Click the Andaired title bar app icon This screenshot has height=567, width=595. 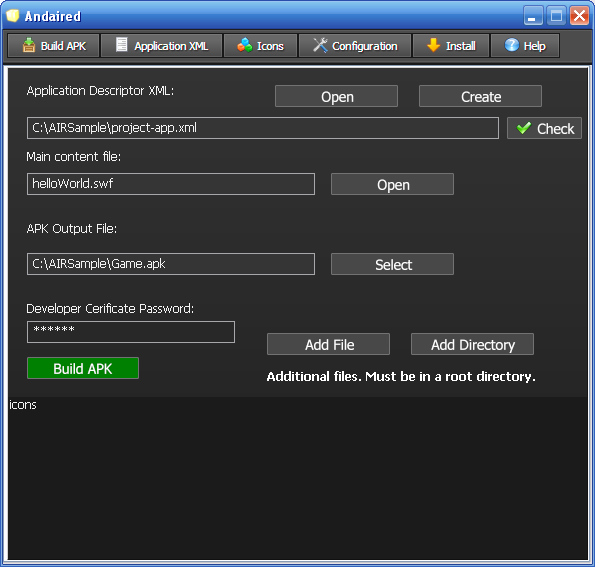tap(13, 16)
